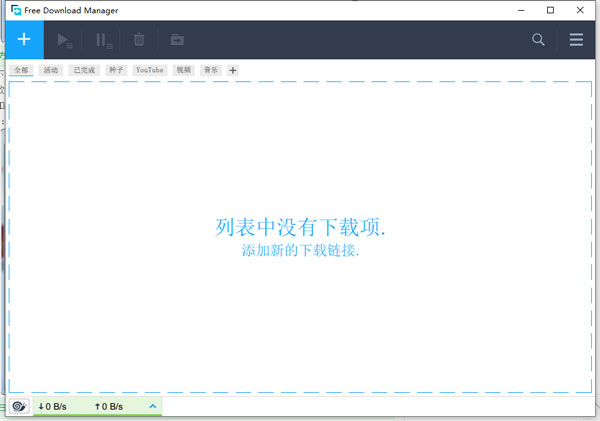
Task: Click the 添加新的下载链接 text
Action: tap(300, 251)
